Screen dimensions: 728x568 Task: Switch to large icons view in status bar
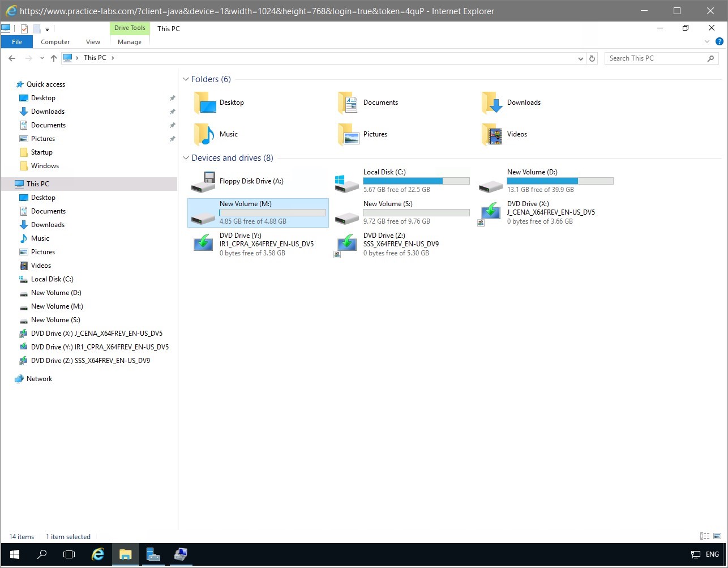[717, 536]
